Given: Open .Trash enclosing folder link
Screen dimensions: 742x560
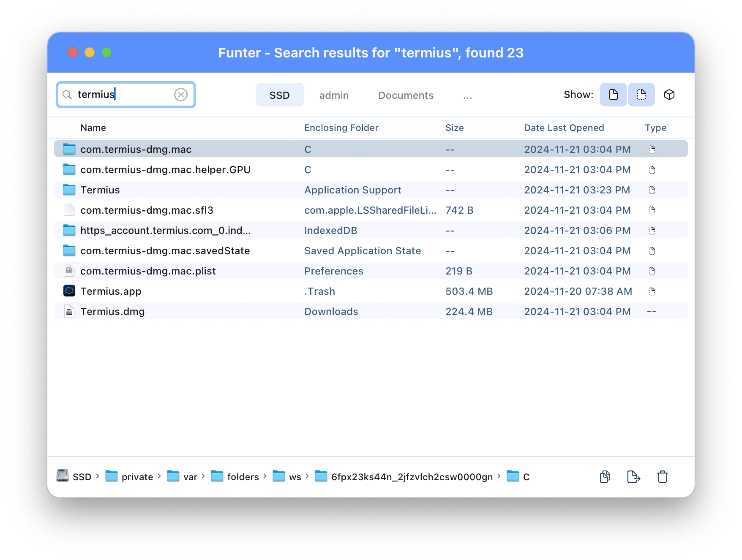Looking at the screenshot, I should click(320, 291).
